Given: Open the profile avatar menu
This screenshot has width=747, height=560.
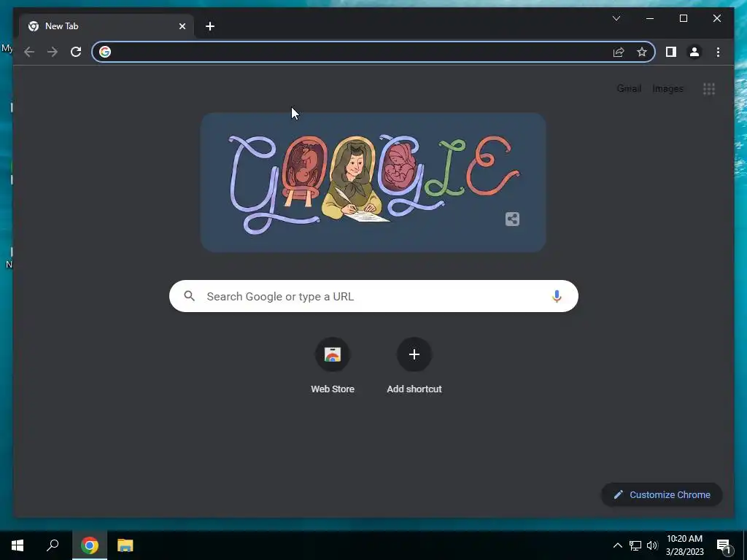Looking at the screenshot, I should (x=694, y=52).
